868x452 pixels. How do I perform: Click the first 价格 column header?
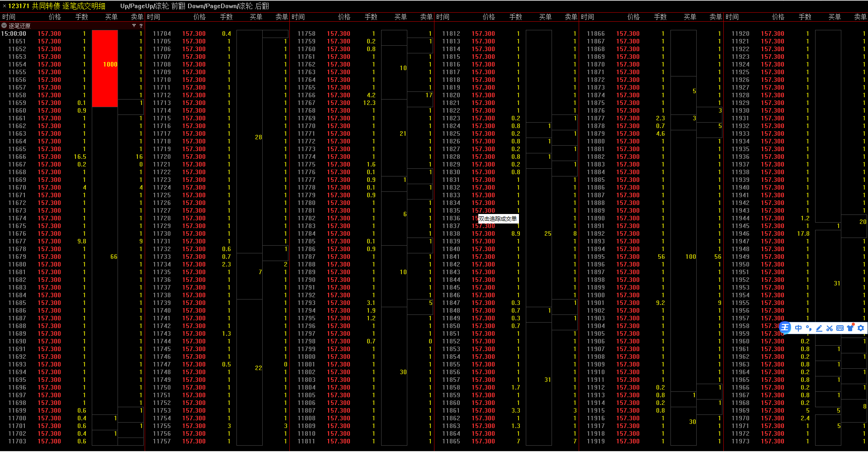point(55,17)
